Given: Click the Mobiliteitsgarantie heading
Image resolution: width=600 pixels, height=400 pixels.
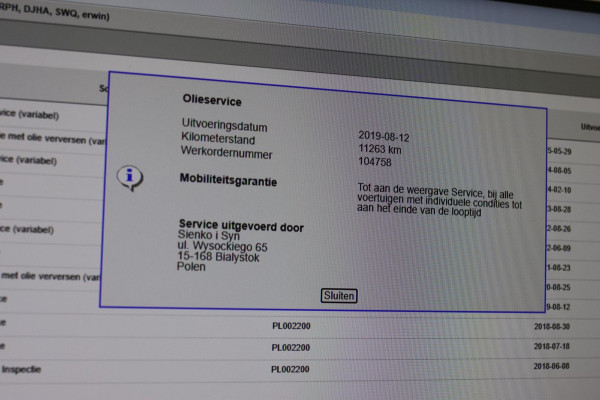Looking at the screenshot, I should [x=228, y=180].
